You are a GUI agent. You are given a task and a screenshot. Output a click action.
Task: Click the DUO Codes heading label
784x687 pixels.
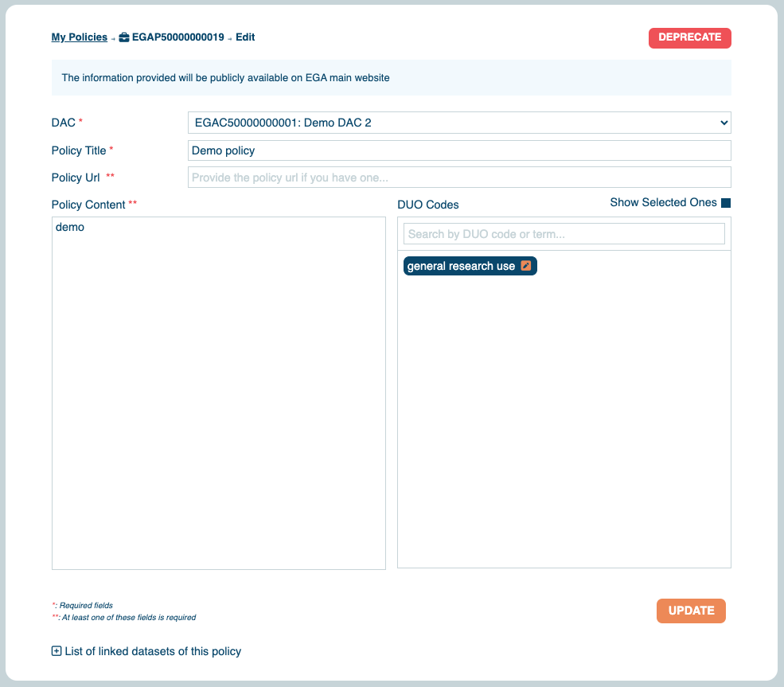(x=427, y=205)
